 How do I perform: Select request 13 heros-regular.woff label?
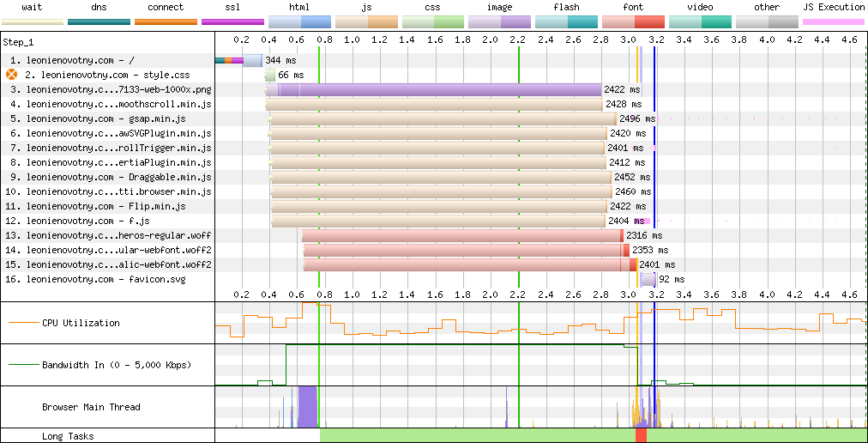[x=108, y=235]
